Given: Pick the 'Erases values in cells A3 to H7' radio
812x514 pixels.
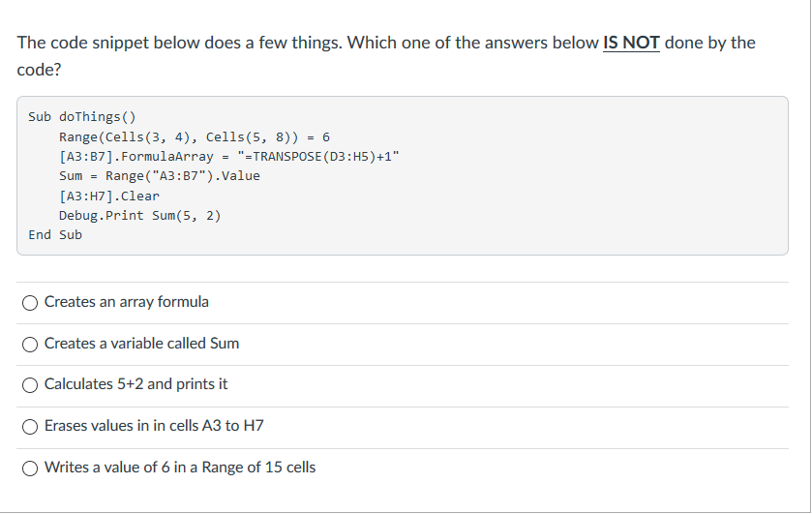Looking at the screenshot, I should click(30, 427).
